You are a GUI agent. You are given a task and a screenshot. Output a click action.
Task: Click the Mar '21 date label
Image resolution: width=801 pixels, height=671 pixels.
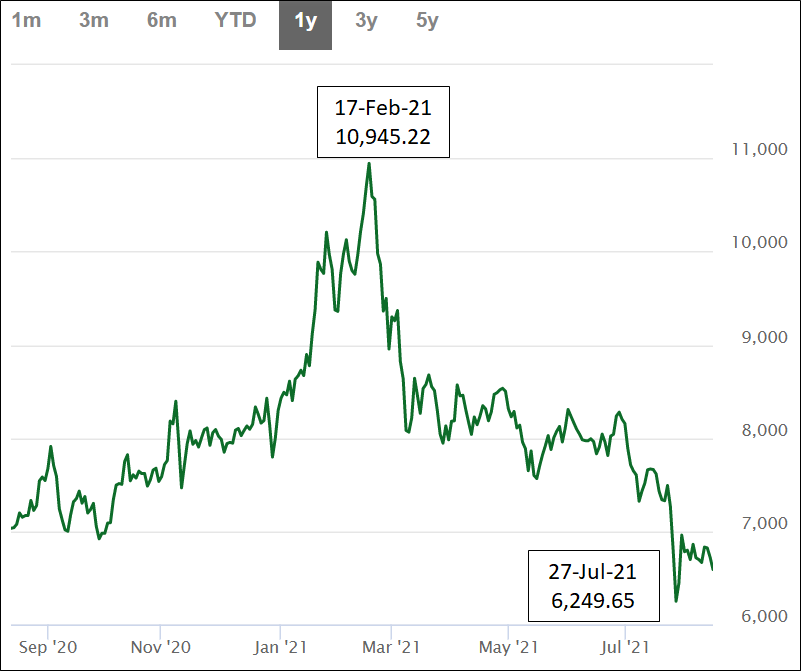[395, 646]
